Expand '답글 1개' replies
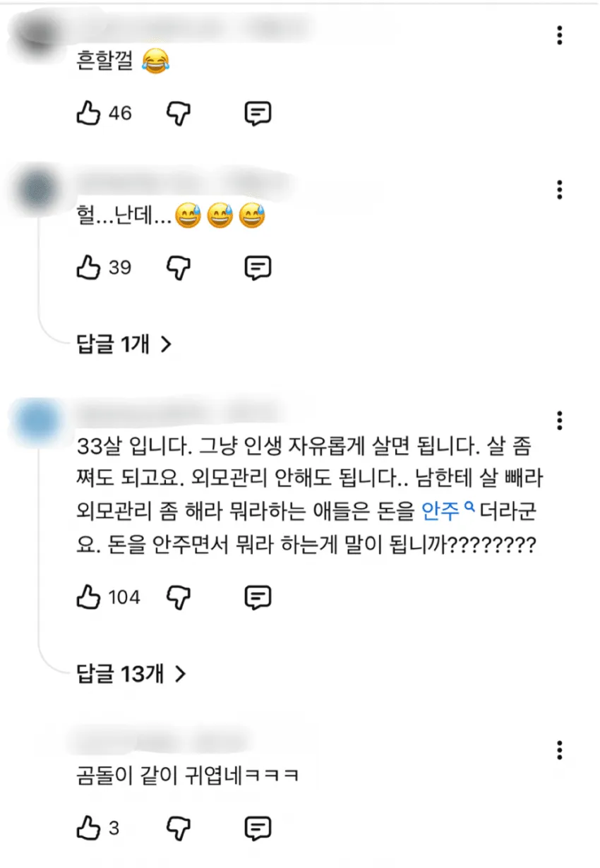 coord(124,344)
